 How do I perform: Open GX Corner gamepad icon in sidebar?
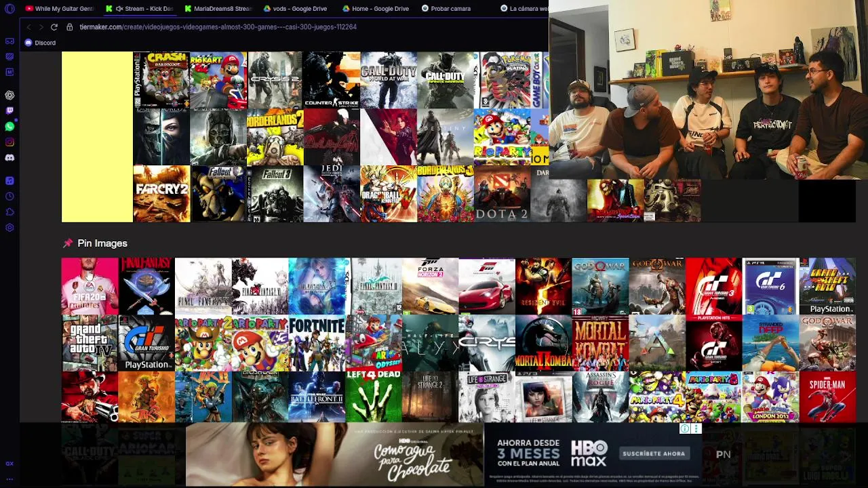click(x=9, y=41)
